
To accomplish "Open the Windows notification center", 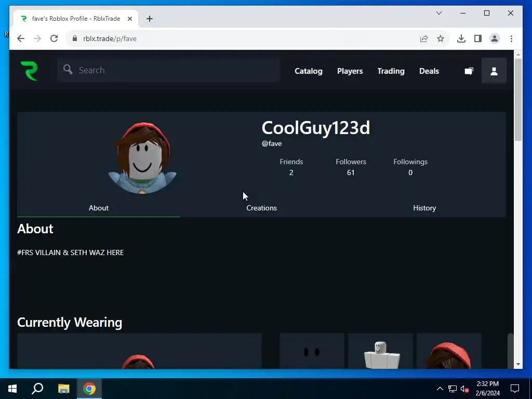I will (515, 389).
